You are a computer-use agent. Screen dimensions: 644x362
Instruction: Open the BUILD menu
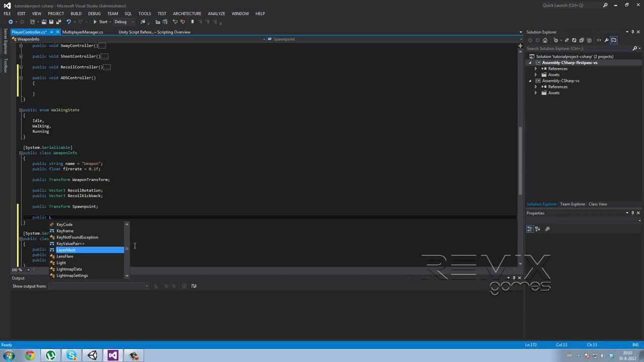coord(76,14)
